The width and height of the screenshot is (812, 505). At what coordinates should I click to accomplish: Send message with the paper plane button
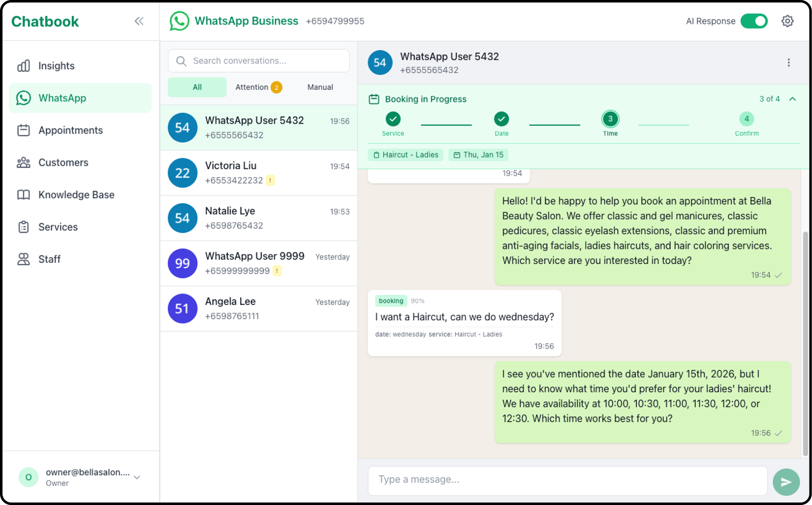(785, 482)
